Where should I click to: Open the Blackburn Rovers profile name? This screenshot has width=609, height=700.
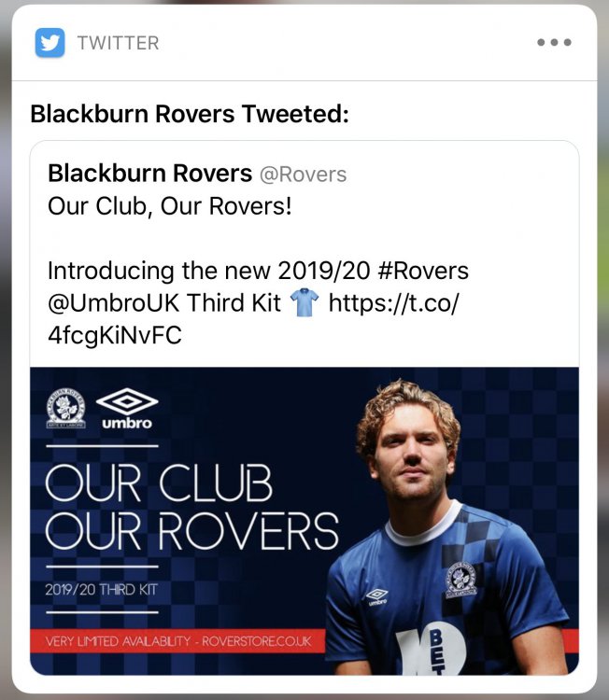(x=149, y=174)
